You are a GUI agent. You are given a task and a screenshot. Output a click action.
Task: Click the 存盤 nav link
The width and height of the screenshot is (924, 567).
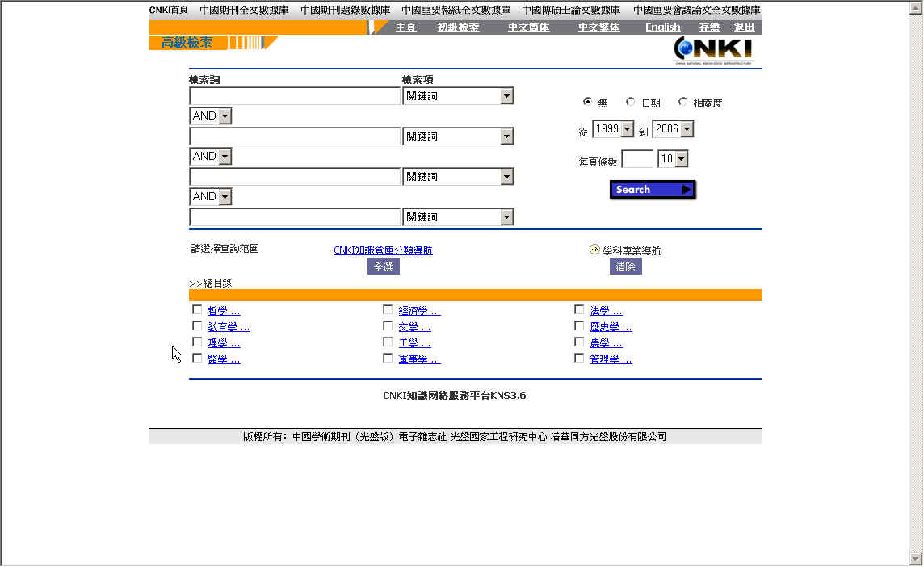tap(709, 27)
